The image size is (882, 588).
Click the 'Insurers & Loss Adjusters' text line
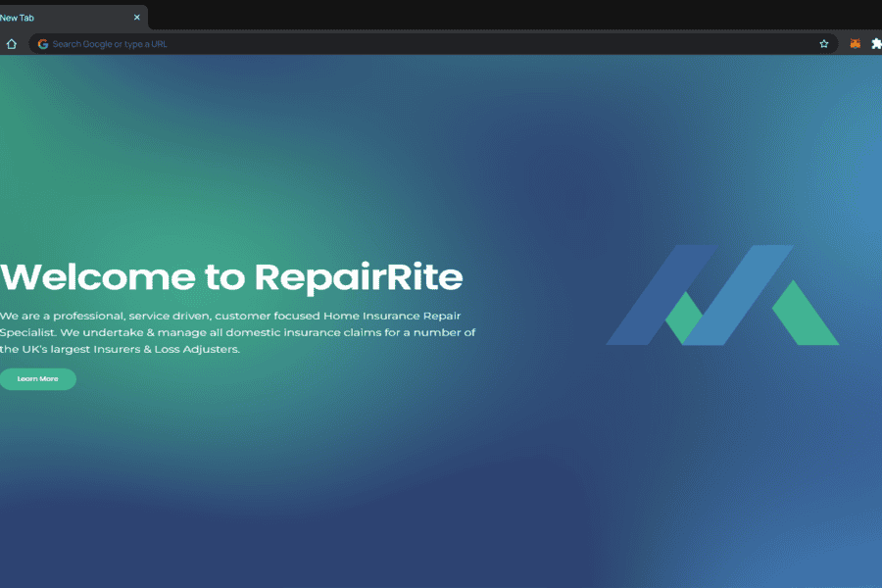click(x=120, y=349)
